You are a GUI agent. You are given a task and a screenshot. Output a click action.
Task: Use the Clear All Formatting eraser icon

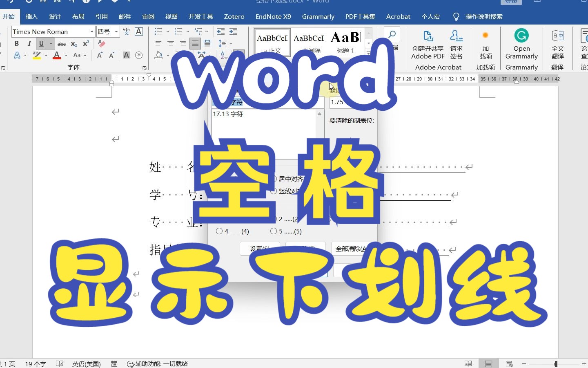click(x=100, y=43)
